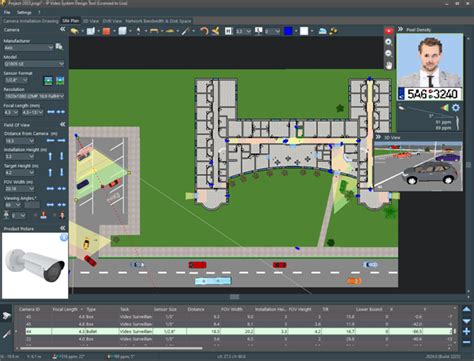Screen dimensions: 474x361
Task: Toggle portrait sensor orientation button
Action: (60, 80)
